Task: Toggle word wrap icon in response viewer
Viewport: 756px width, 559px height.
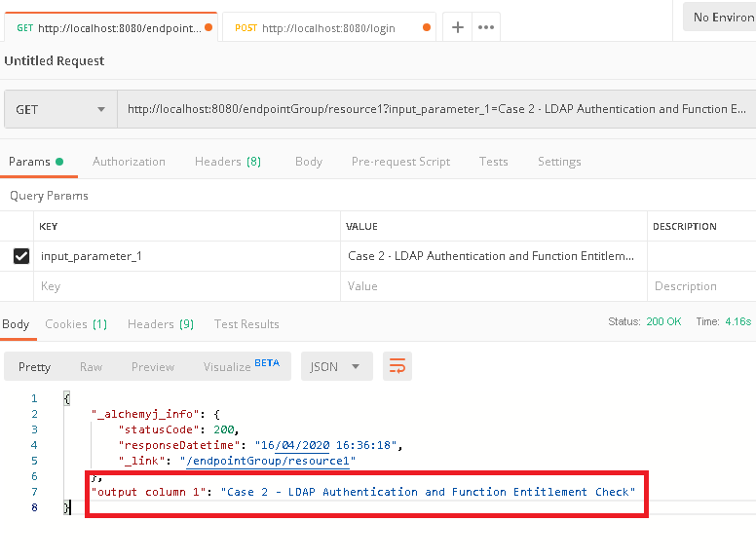Action: pyautogui.click(x=397, y=366)
